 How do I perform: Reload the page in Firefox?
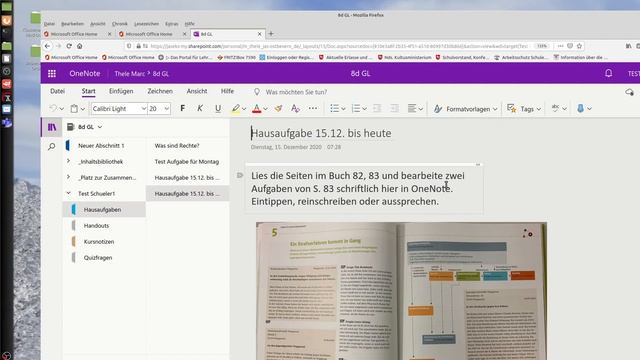pos(69,46)
